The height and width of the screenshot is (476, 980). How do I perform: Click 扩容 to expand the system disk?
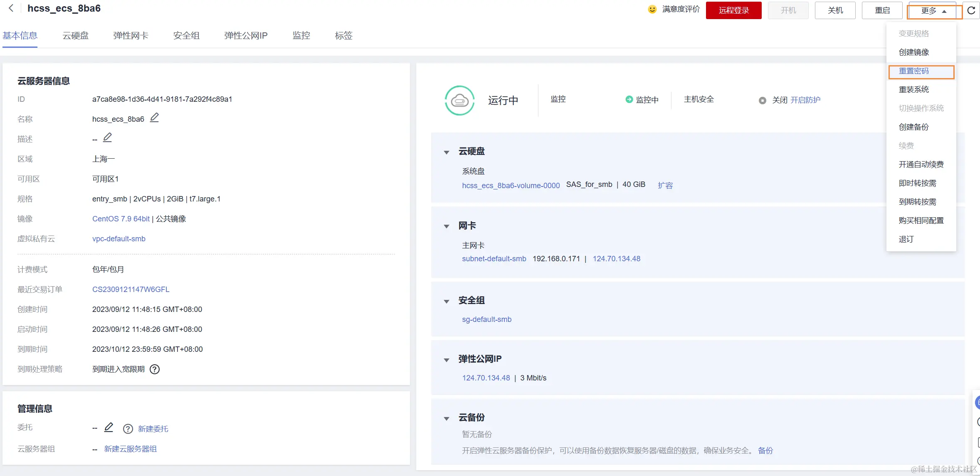click(x=665, y=185)
